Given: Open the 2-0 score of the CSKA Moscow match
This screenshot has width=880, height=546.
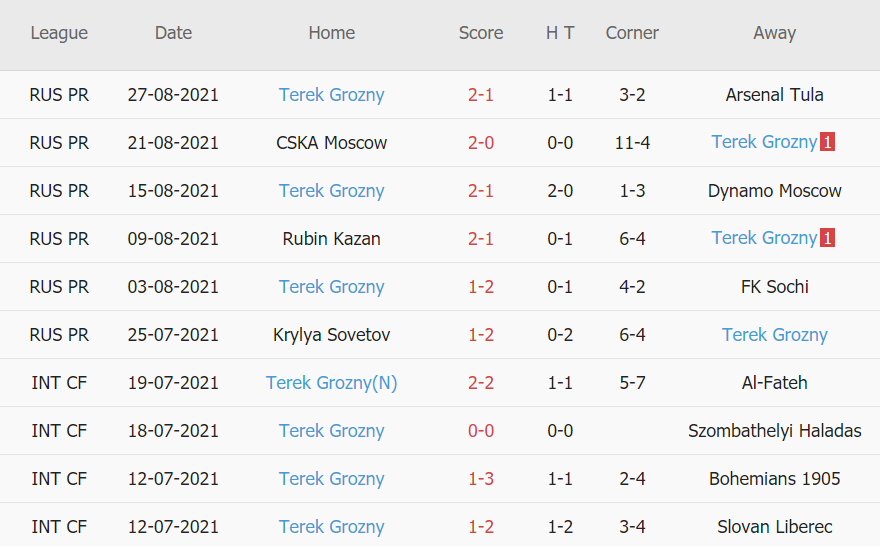Looking at the screenshot, I should 481,143.
